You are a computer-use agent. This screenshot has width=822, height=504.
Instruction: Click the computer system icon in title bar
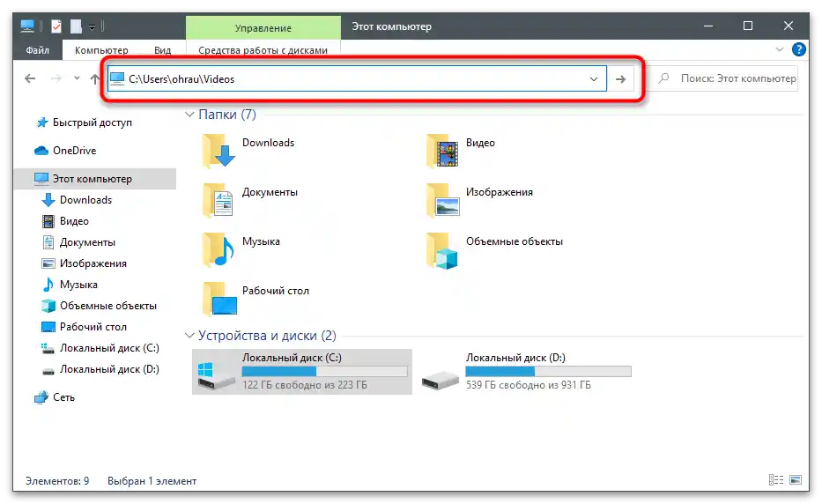[27, 26]
